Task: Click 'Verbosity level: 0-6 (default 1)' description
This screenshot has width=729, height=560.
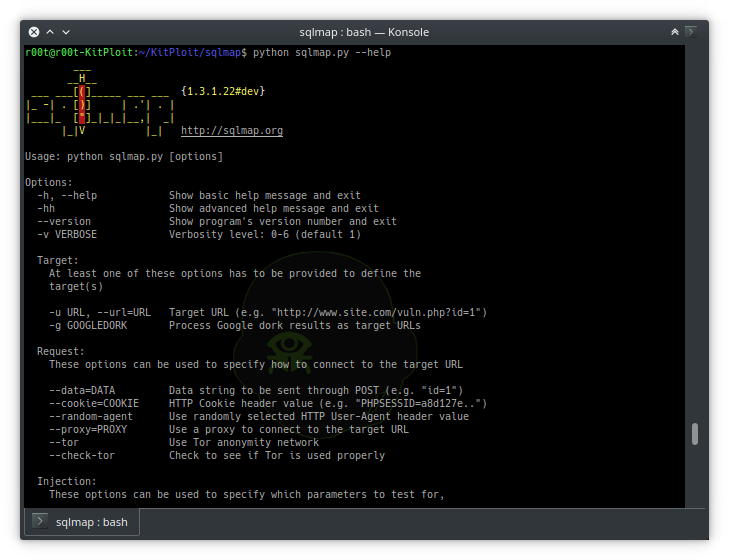Action: pyautogui.click(x=265, y=234)
